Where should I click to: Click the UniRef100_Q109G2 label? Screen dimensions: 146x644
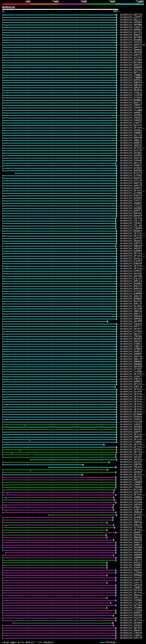pos(131,70)
